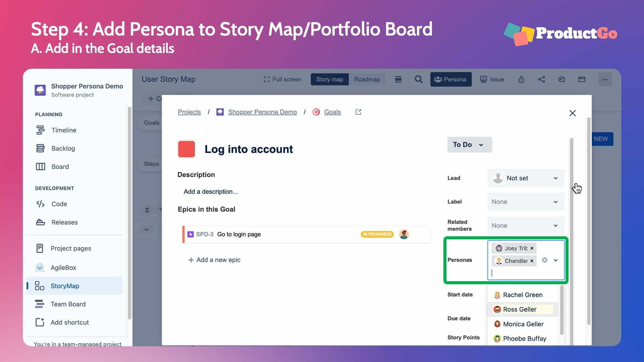Open the Related members dropdown
This screenshot has width=644, height=362.
526,226
